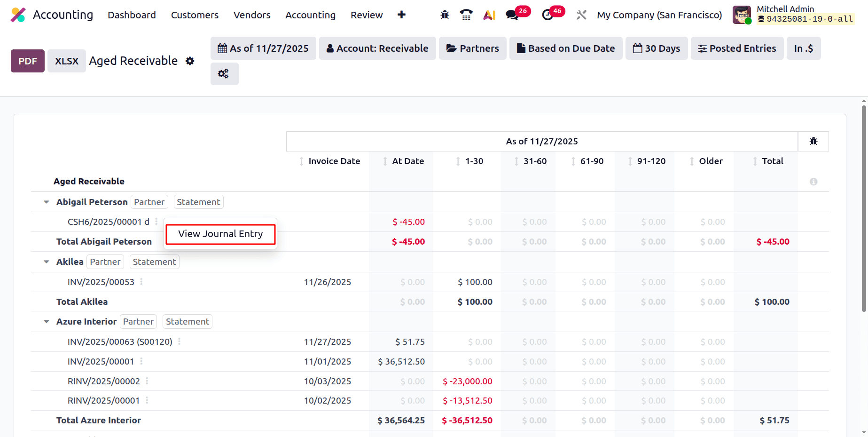Open Account: Receivable filter dropdown

pyautogui.click(x=377, y=48)
